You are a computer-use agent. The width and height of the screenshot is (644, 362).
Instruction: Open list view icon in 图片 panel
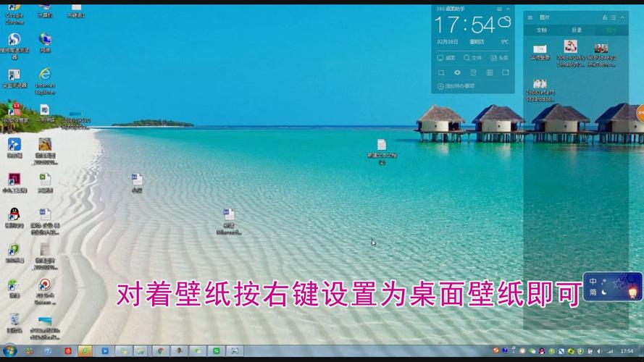click(x=614, y=17)
